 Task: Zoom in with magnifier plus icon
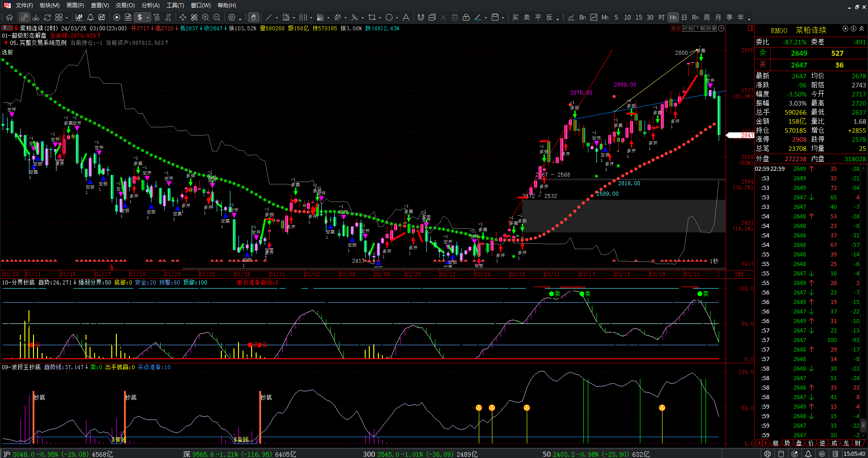click(205, 17)
